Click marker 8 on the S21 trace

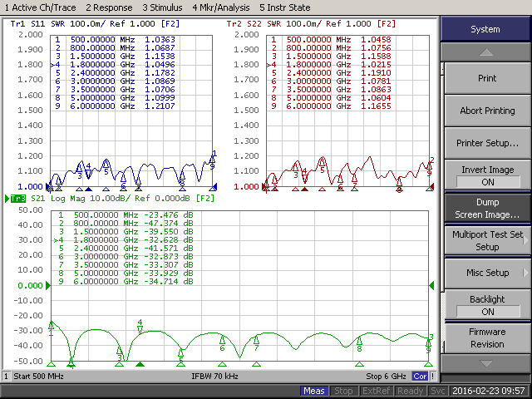click(x=359, y=343)
